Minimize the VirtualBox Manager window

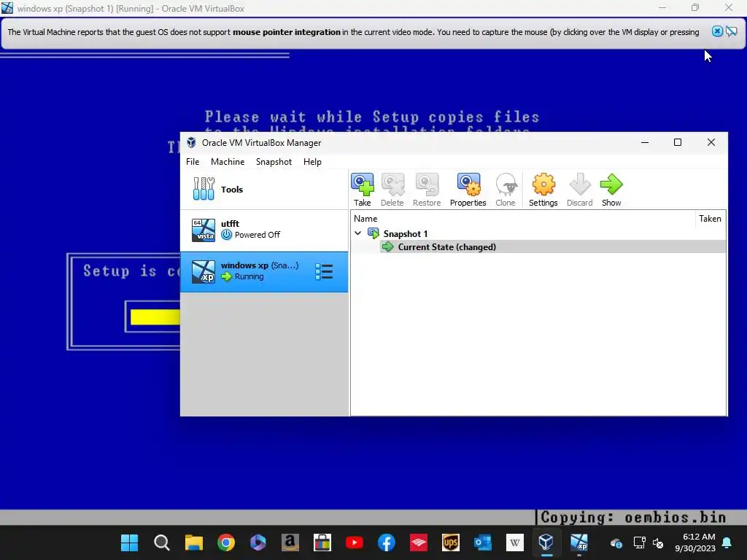tap(645, 142)
